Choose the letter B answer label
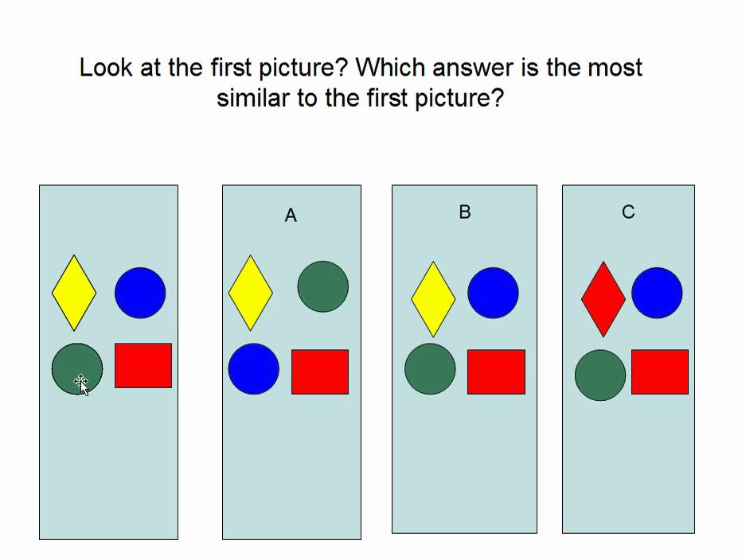Image resolution: width=742 pixels, height=560 pixels. 465,212
